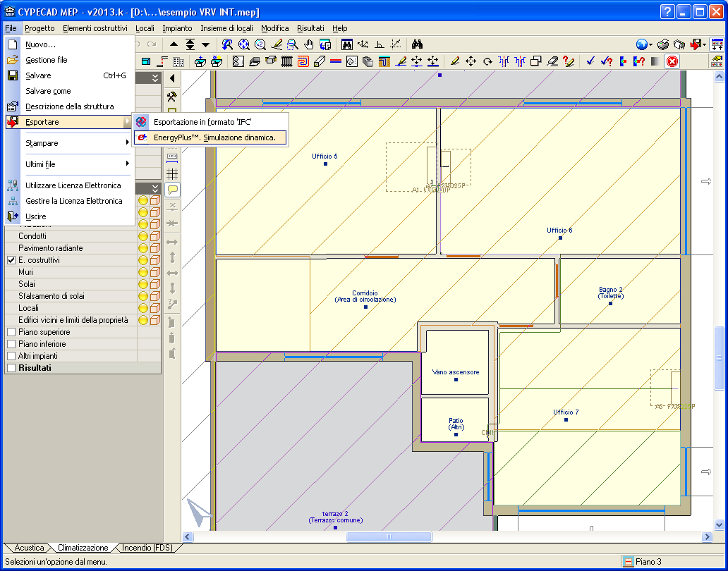Click the yellow speech bubble note icon
Screen dimensions: 728x571
pyautogui.click(x=172, y=190)
